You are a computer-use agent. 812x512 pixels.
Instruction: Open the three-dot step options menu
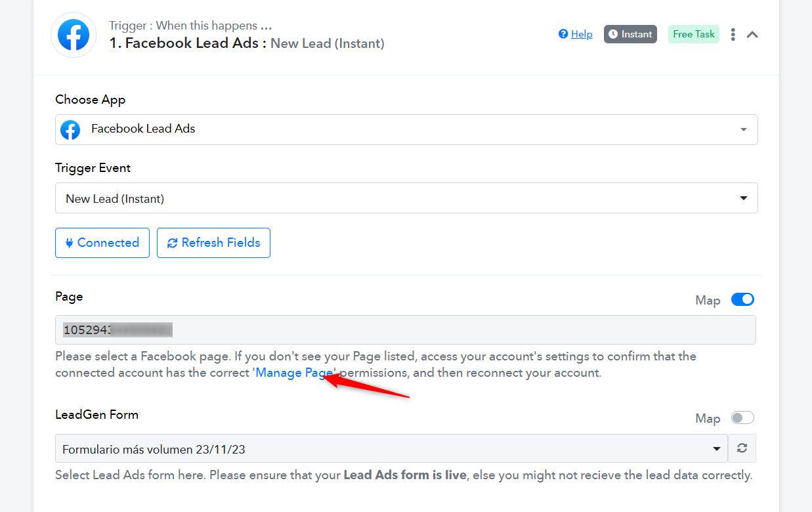[733, 34]
